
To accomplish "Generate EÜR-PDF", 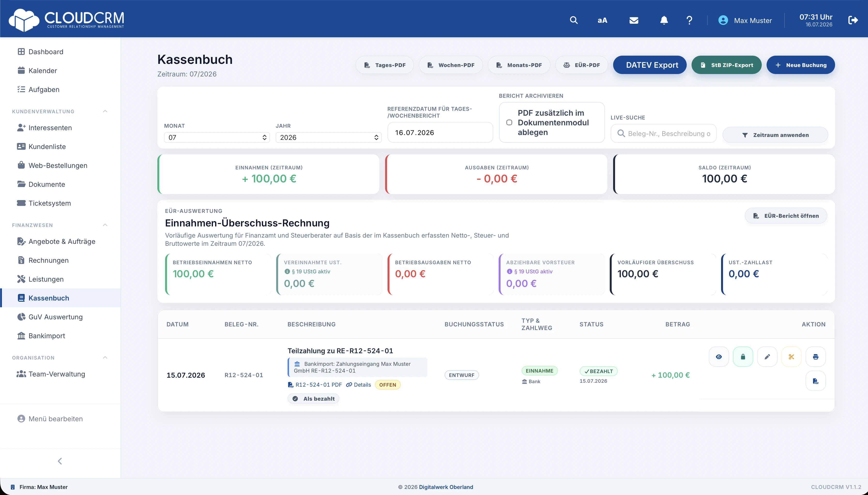I will [582, 65].
